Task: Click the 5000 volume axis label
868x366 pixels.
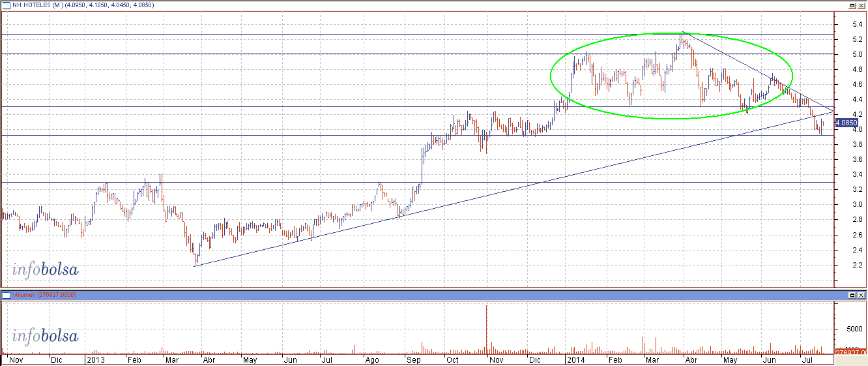Action: click(x=854, y=329)
